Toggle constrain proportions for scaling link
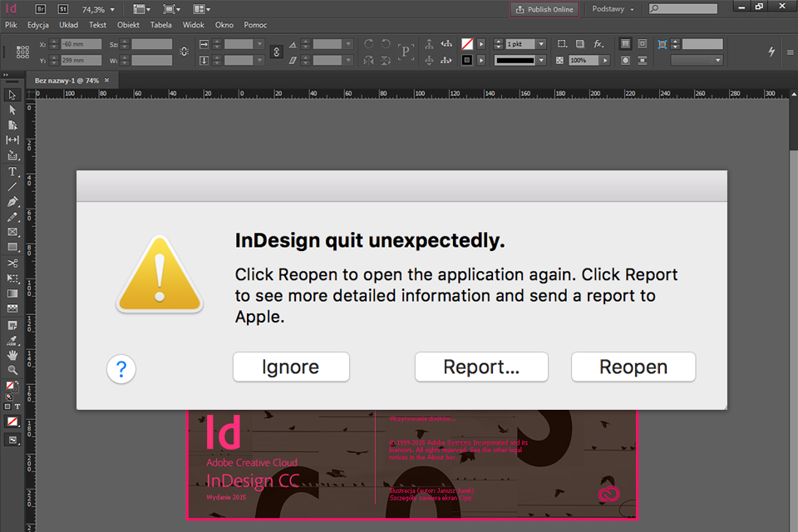 tap(276, 52)
